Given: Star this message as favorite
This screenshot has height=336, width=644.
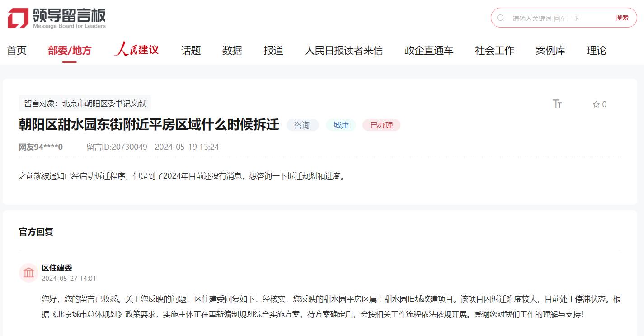Looking at the screenshot, I should click(596, 104).
